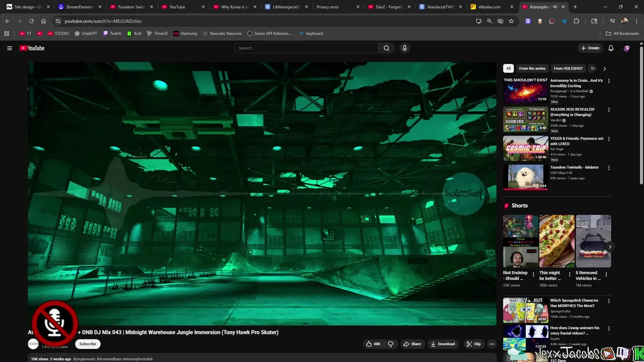Image resolution: width=644 pixels, height=362 pixels.
Task: Start voice search with the microphone
Action: point(405,48)
